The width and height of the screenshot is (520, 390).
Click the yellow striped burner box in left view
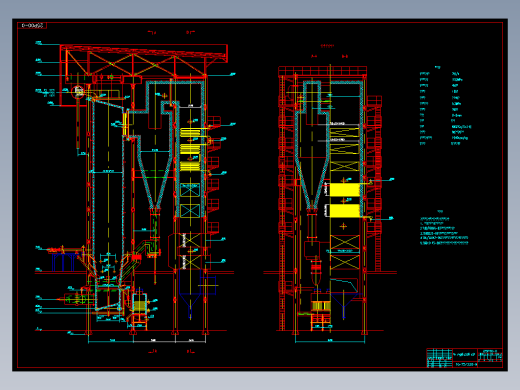click(139, 306)
